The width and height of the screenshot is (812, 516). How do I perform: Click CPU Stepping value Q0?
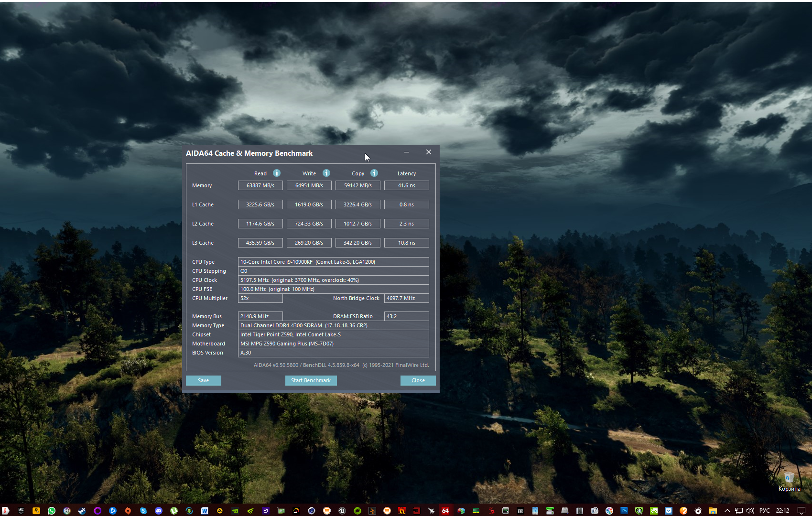tap(334, 271)
